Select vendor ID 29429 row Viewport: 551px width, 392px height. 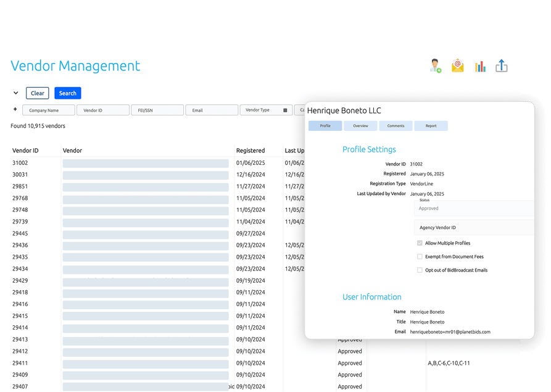coord(20,280)
